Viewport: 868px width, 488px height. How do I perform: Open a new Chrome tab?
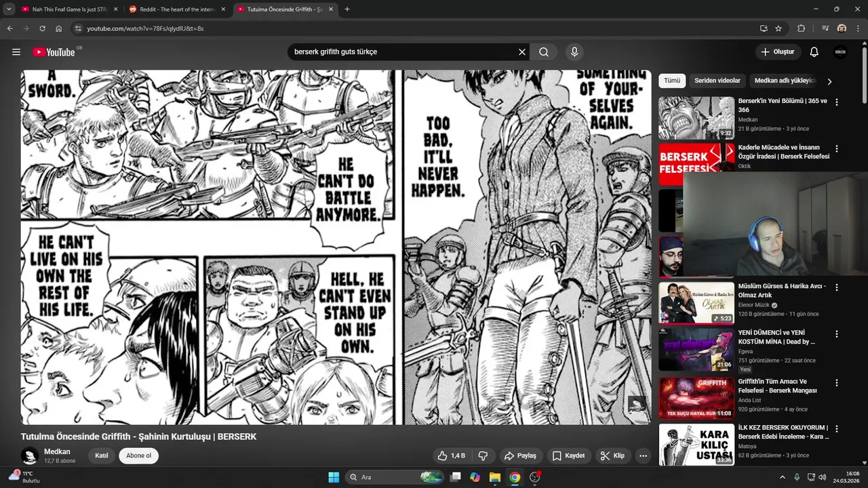tap(347, 9)
